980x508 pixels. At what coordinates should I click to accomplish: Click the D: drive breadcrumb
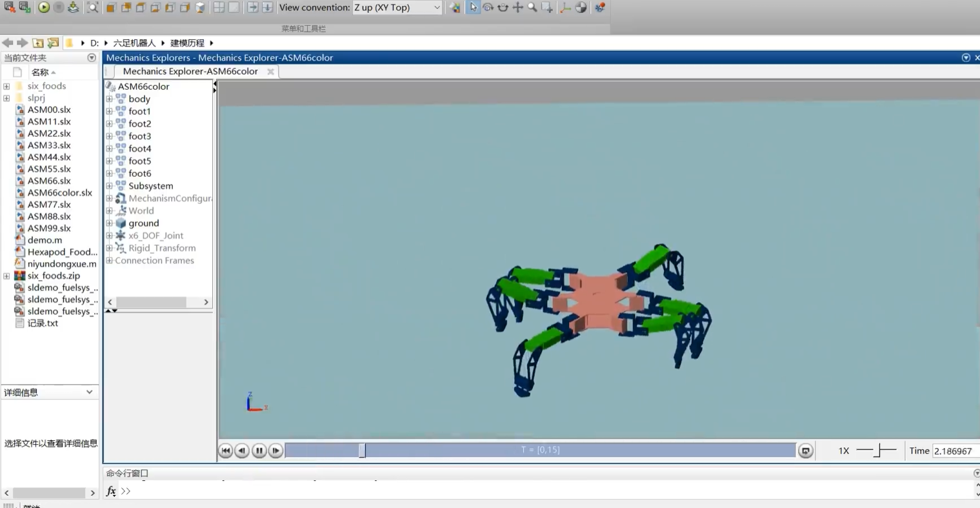pos(94,43)
